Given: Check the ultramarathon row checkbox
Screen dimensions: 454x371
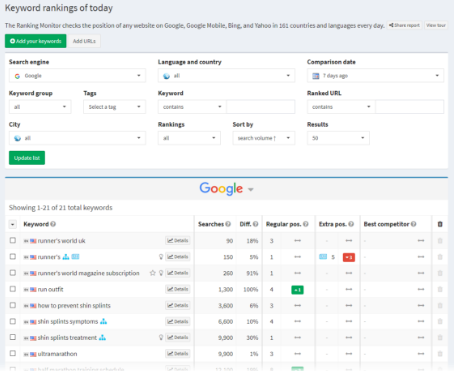Looking at the screenshot, I should tap(13, 353).
